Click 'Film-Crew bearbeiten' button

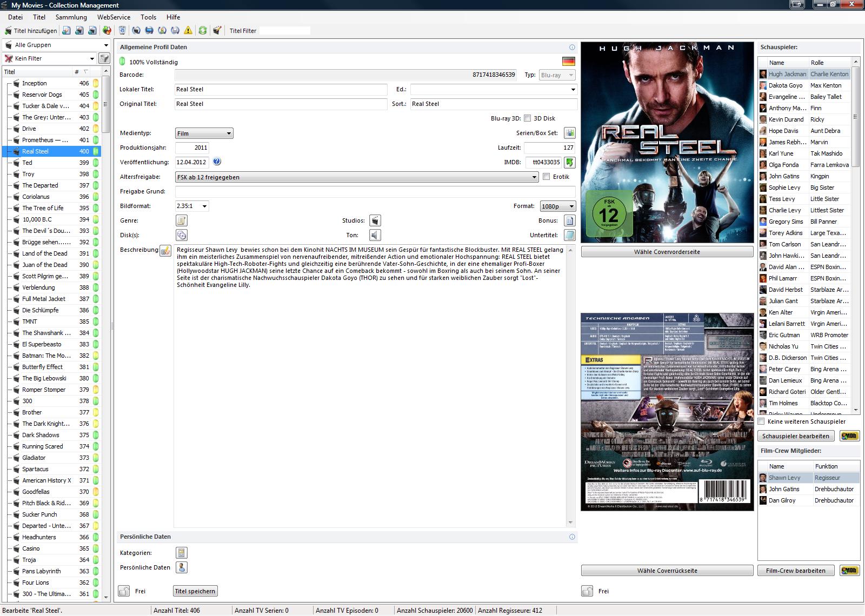click(795, 571)
